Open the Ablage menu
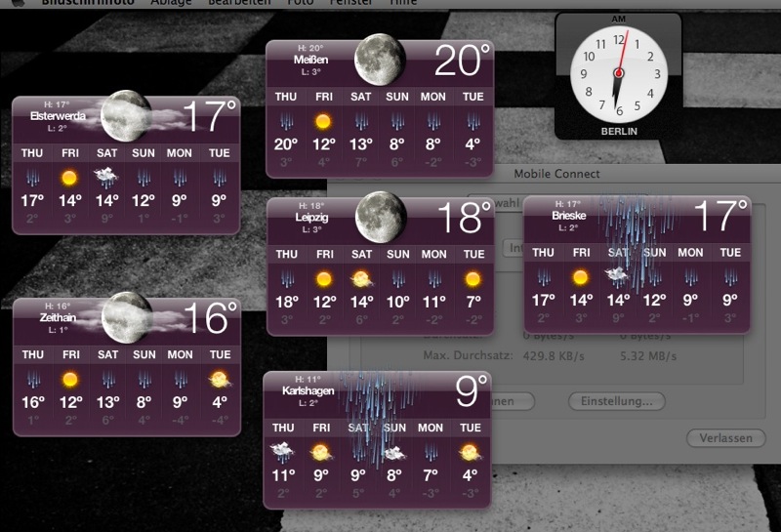This screenshot has width=781, height=532. [x=172, y=3]
